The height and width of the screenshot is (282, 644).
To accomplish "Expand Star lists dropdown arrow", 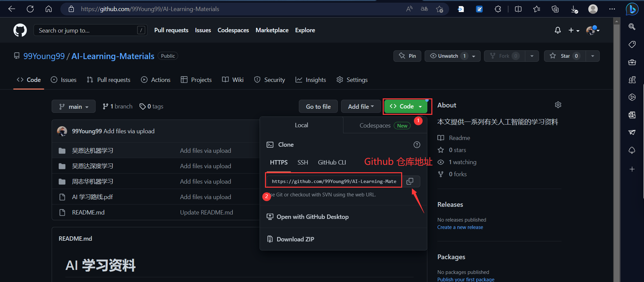I will click(593, 56).
